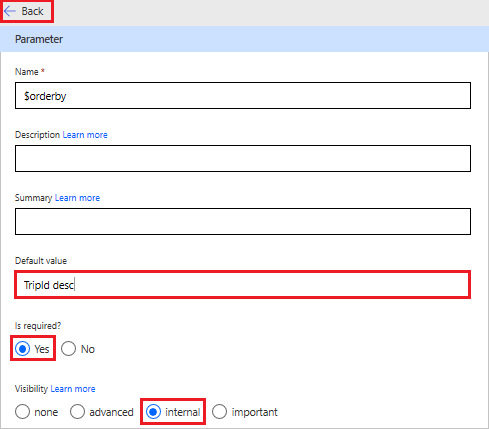
Task: Open Learn more link next to Description
Action: tap(85, 135)
